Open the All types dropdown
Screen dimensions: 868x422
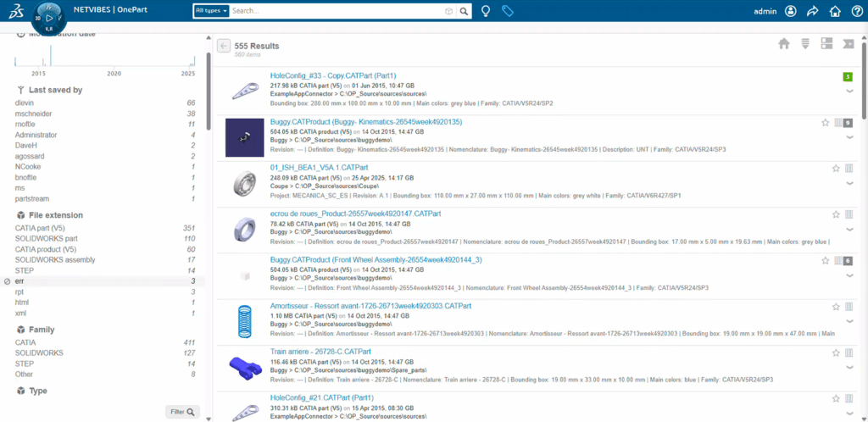(x=211, y=11)
